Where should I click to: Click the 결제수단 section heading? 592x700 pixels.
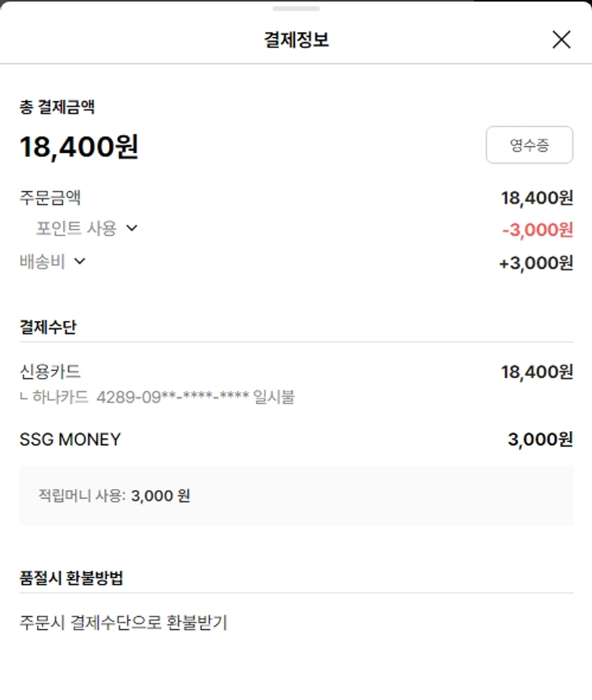pyautogui.click(x=48, y=327)
